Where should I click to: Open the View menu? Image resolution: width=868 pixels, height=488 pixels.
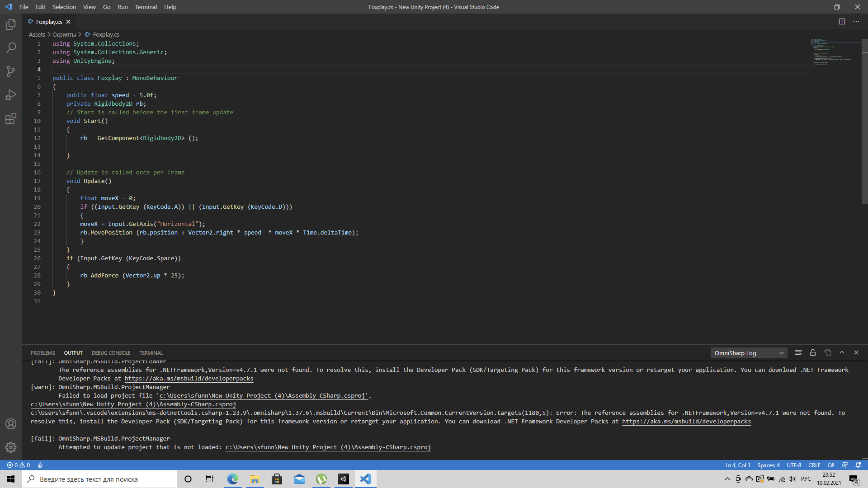(90, 7)
